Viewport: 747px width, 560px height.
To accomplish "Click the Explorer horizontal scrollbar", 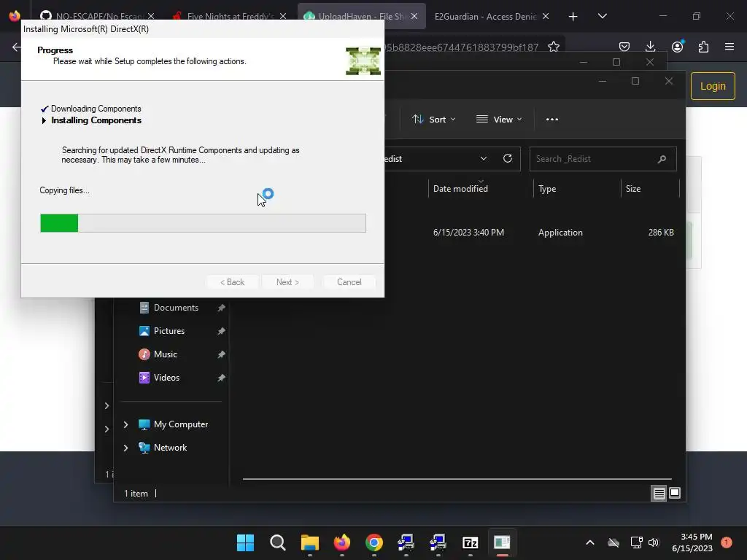I will (457, 478).
